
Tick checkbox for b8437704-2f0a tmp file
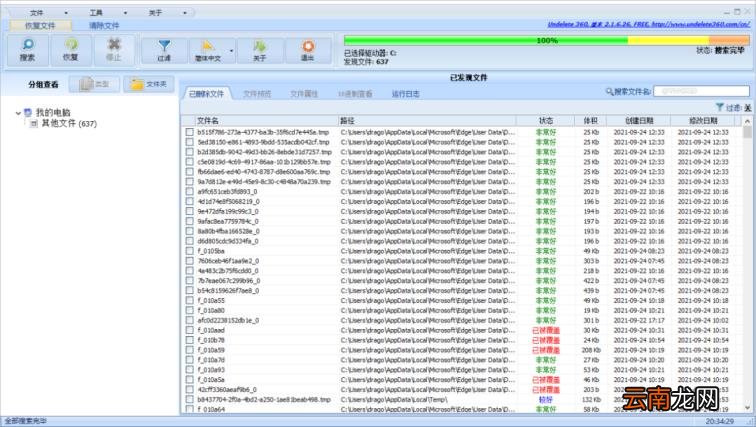[189, 400]
